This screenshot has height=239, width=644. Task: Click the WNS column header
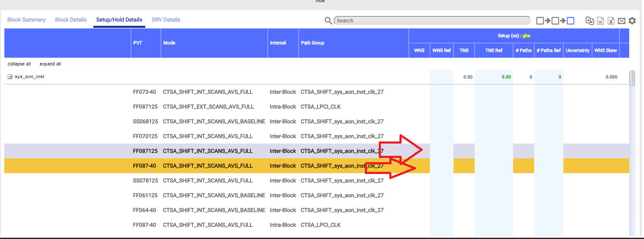coord(419,50)
